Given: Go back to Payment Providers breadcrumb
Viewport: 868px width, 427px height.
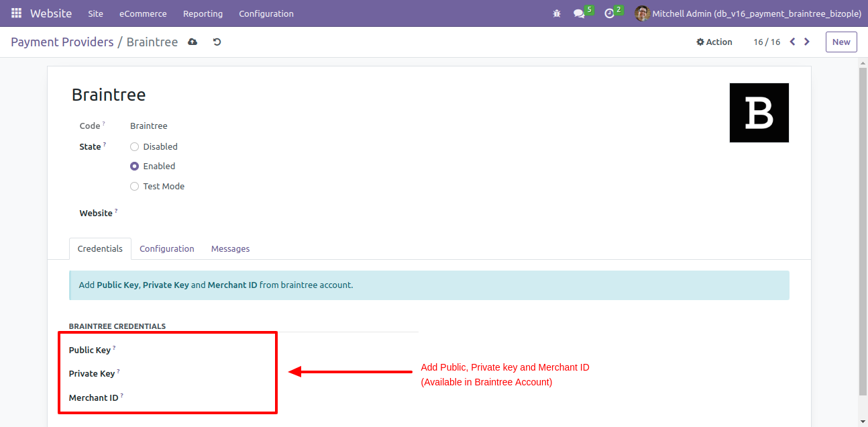Looking at the screenshot, I should tap(62, 42).
